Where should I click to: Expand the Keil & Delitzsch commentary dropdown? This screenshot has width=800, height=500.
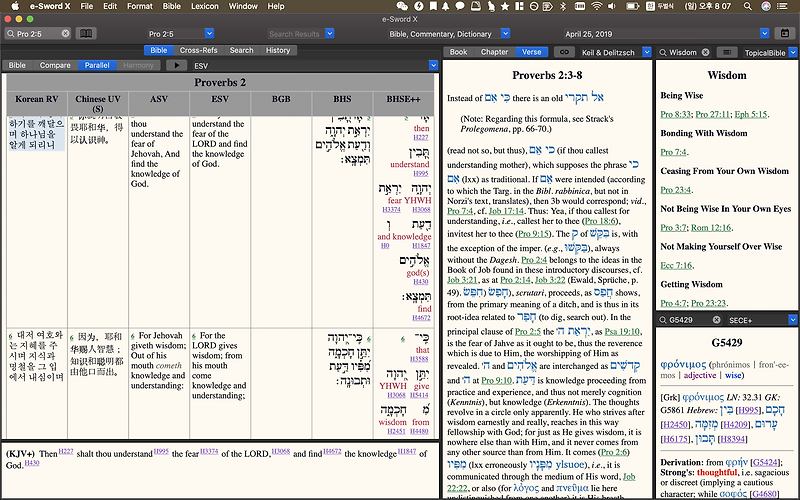[x=646, y=52]
